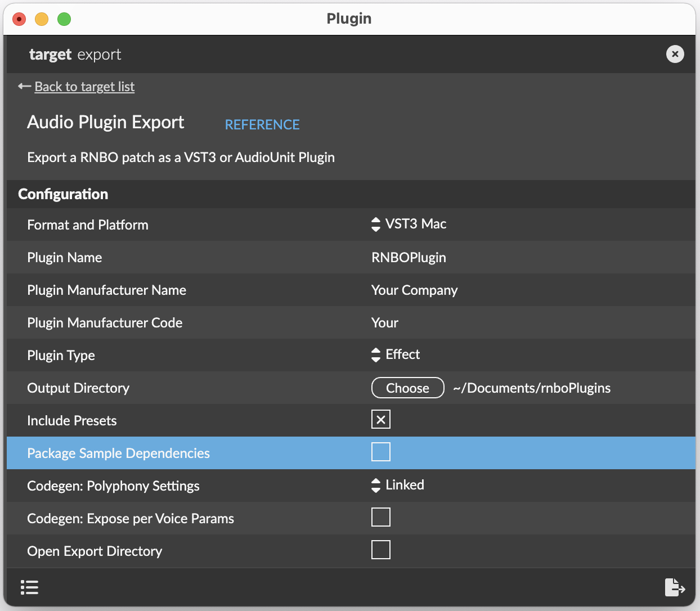The height and width of the screenshot is (611, 700).
Task: Close the target export panel via the x icon
Action: click(x=675, y=54)
